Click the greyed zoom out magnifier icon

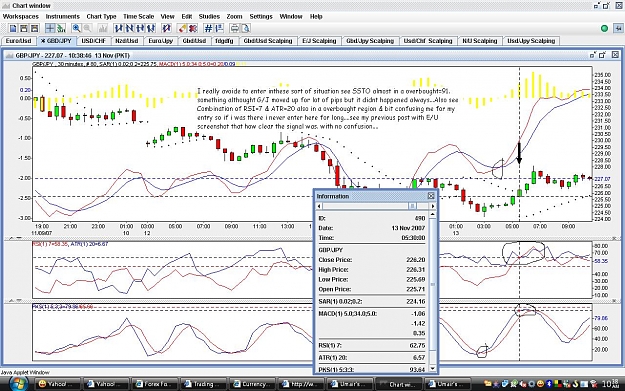click(x=87, y=28)
